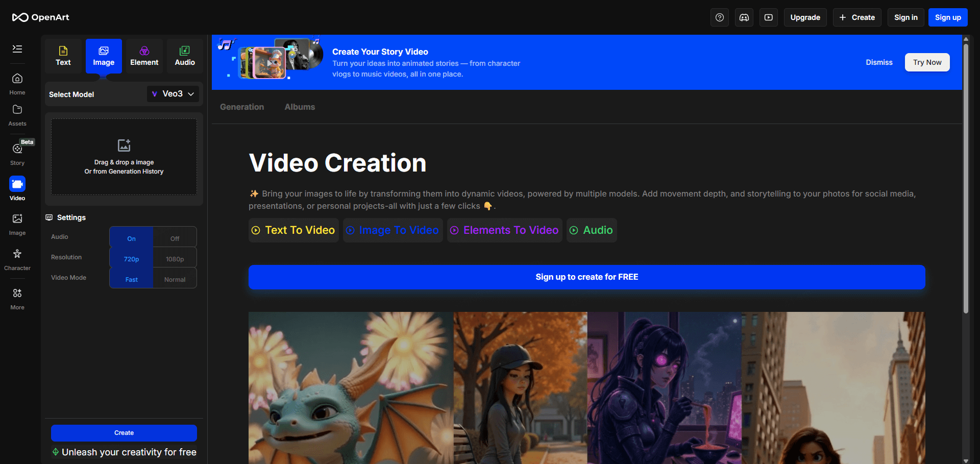Dismiss the story video banner
The image size is (980, 464).
(x=879, y=62)
